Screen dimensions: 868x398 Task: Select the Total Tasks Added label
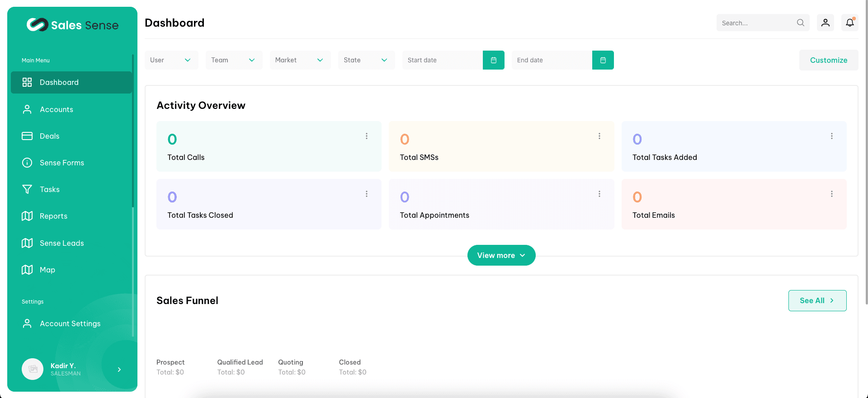click(x=665, y=157)
